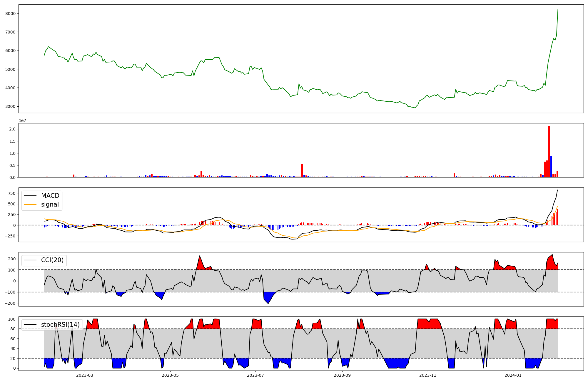Image resolution: width=588 pixels, height=382 pixels.
Task: Click the 2023-05 date axis label
Action: pos(170,375)
